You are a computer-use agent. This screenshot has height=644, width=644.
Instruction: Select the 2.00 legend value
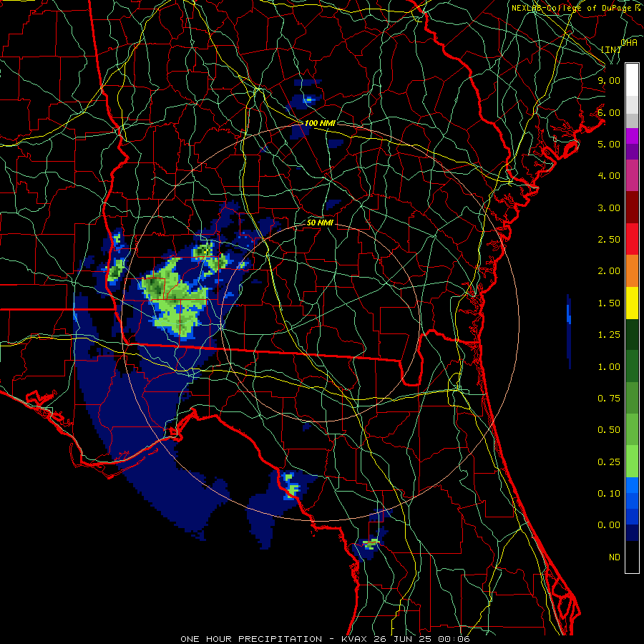[x=609, y=271]
